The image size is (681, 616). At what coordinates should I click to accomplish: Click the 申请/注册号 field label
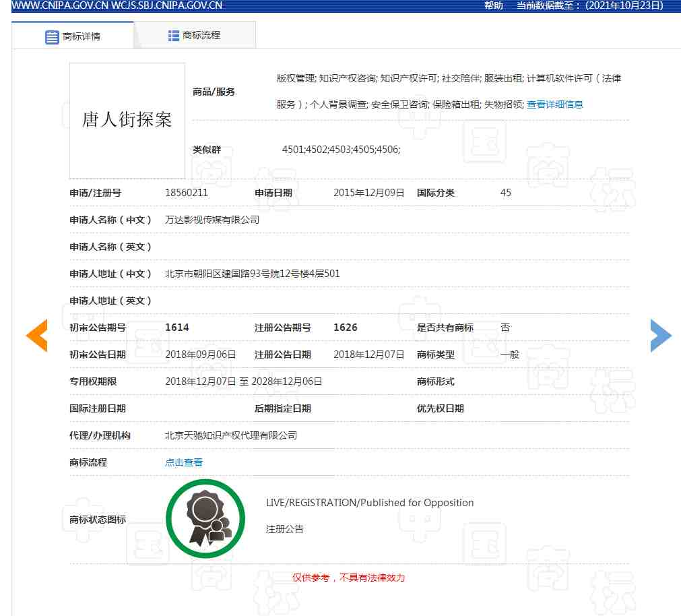coord(95,193)
